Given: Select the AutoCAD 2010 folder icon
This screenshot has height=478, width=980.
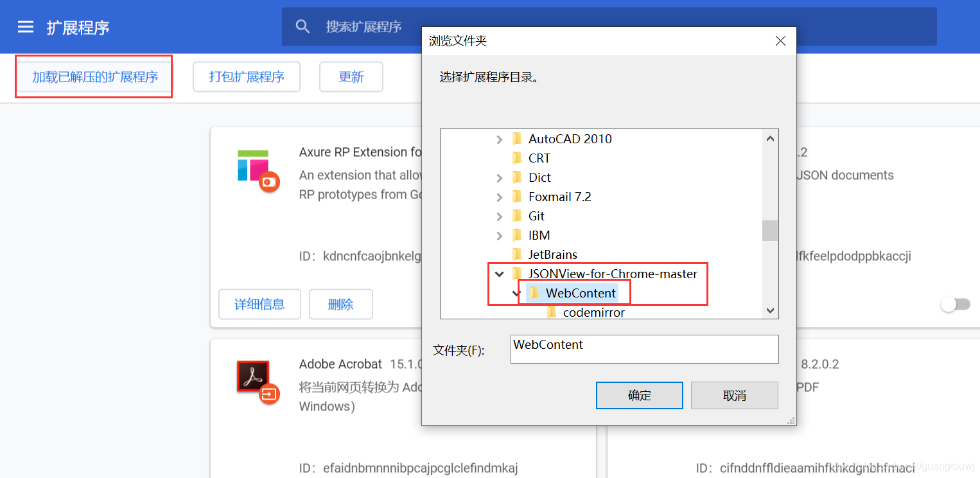Looking at the screenshot, I should pyautogui.click(x=517, y=139).
